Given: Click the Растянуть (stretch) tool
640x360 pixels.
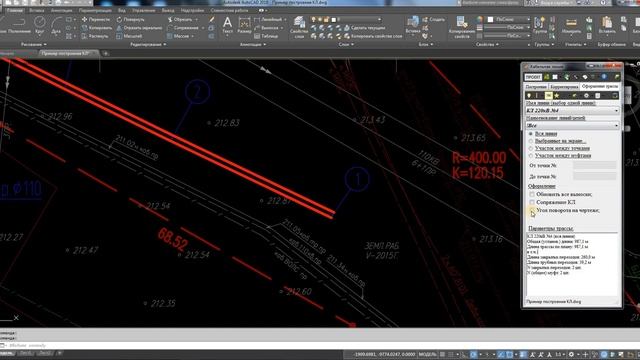Looking at the screenshot, I should pyautogui.click(x=95, y=36).
